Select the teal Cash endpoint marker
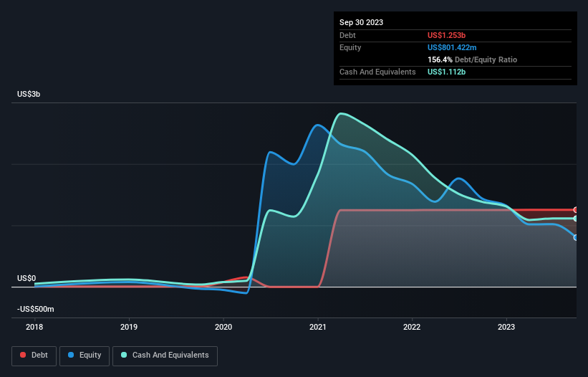 [x=576, y=219]
